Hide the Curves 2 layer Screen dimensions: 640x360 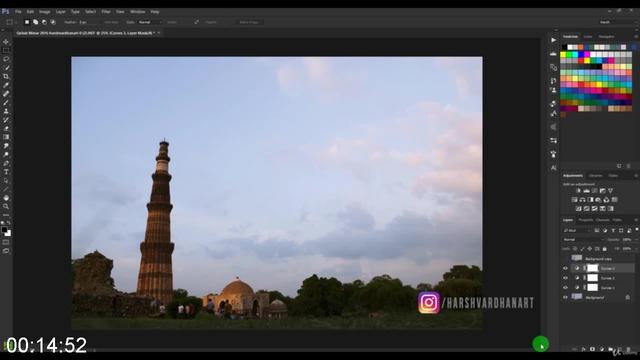[x=565, y=278]
